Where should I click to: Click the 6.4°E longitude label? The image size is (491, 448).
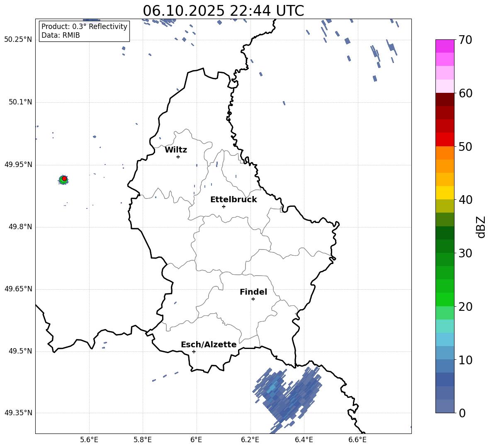point(304,440)
